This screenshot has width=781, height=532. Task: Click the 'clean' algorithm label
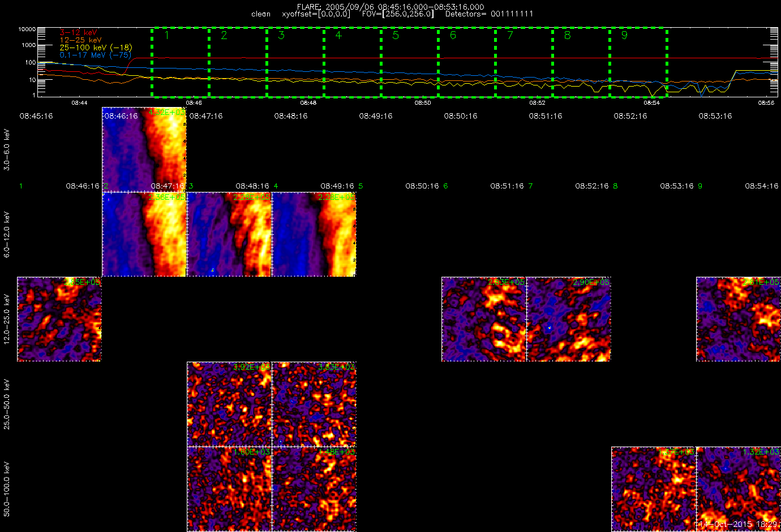tap(261, 14)
